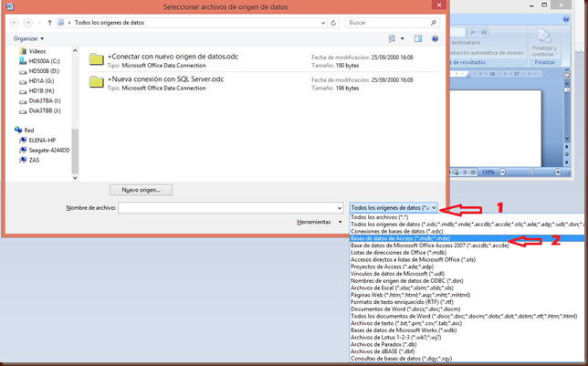This screenshot has height=366, width=588.
Task: Open the Herramientas dropdown
Action: click(x=320, y=222)
